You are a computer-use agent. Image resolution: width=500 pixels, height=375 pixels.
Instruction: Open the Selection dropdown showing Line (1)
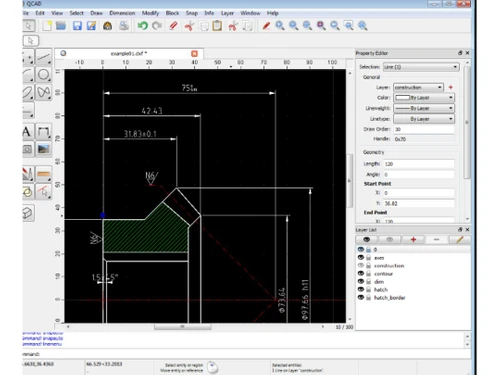[x=421, y=67]
